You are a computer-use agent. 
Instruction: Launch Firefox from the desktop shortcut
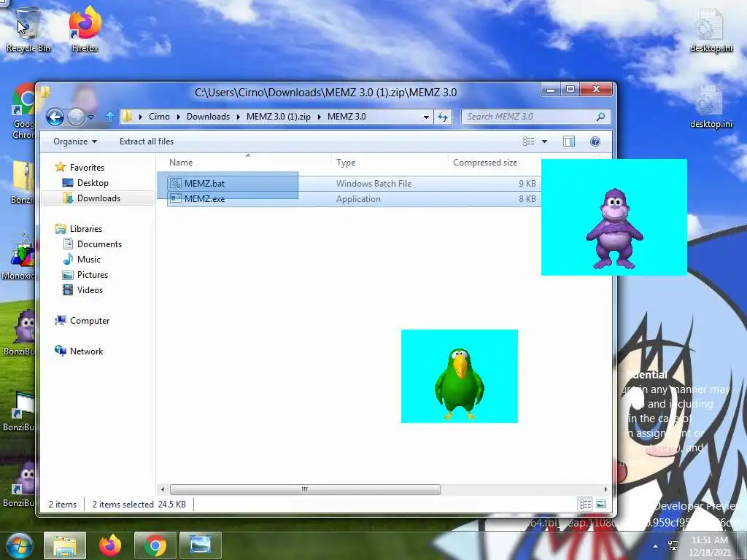click(85, 29)
